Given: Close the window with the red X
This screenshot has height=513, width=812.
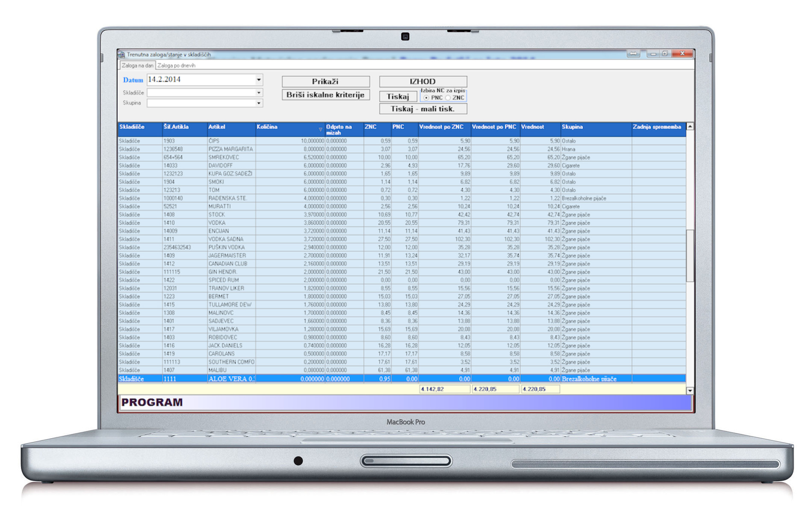Looking at the screenshot, I should pos(682,54).
